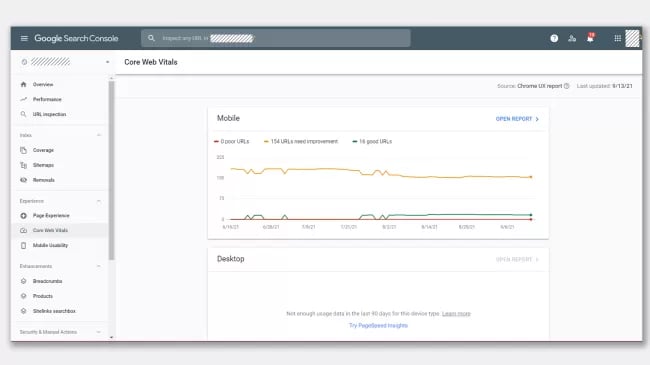Click the Chrome UX report info icon

(x=566, y=86)
